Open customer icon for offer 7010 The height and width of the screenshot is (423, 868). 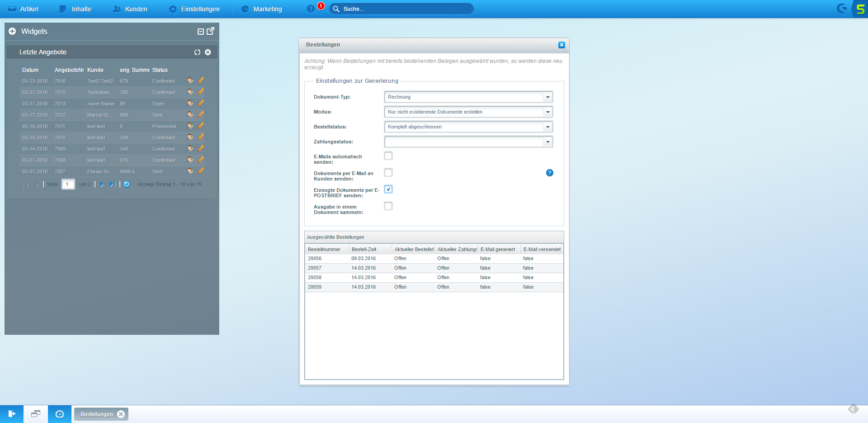[190, 138]
